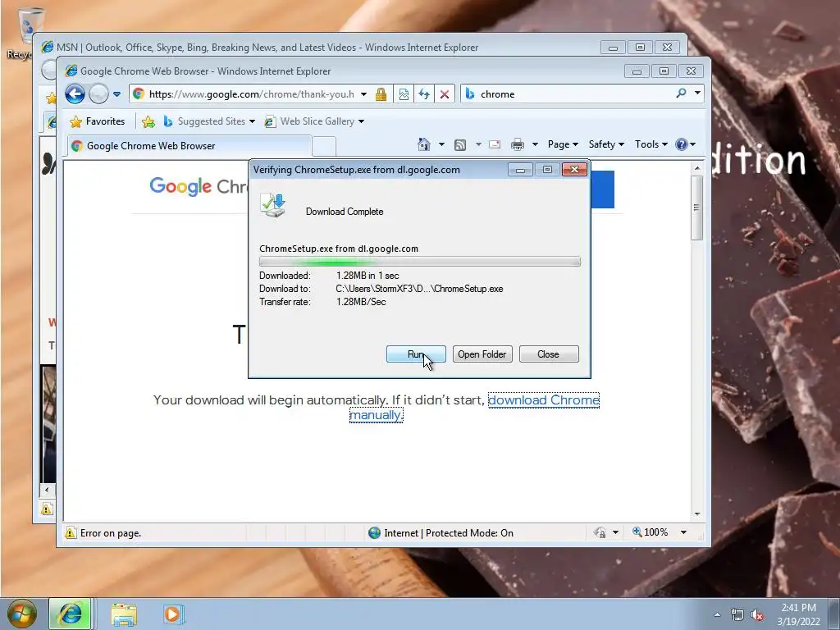The height and width of the screenshot is (630, 840).
Task: Open the Favorites button
Action: (x=98, y=121)
